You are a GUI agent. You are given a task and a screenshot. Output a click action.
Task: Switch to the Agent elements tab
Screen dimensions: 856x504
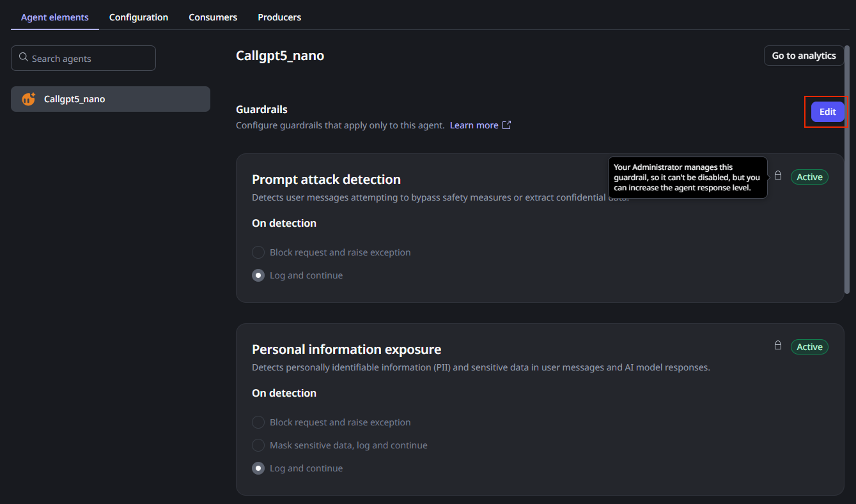(55, 17)
